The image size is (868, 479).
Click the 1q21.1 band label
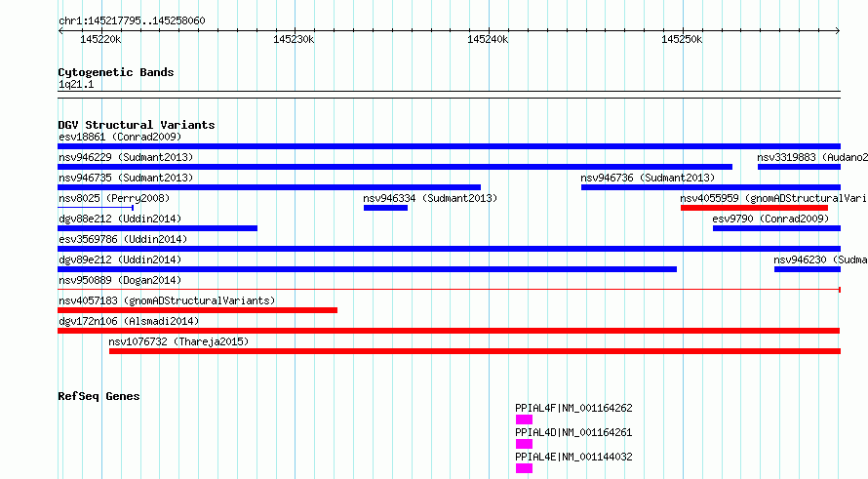pos(76,85)
